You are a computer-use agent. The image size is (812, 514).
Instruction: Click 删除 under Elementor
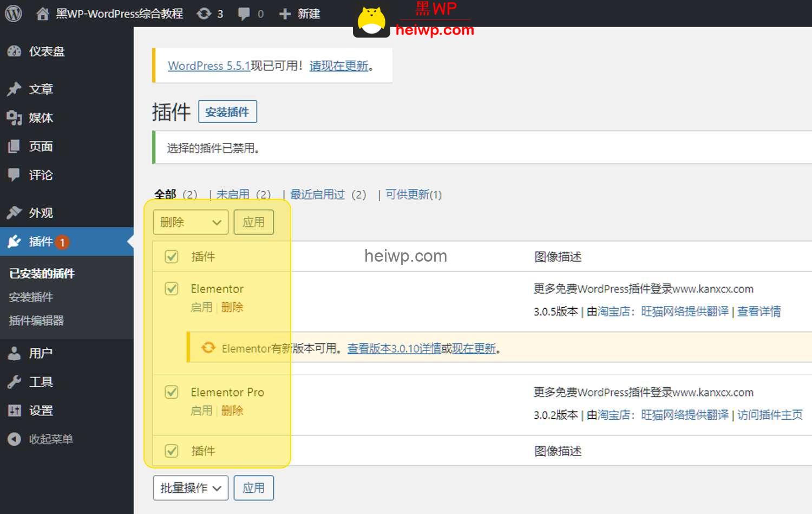232,307
